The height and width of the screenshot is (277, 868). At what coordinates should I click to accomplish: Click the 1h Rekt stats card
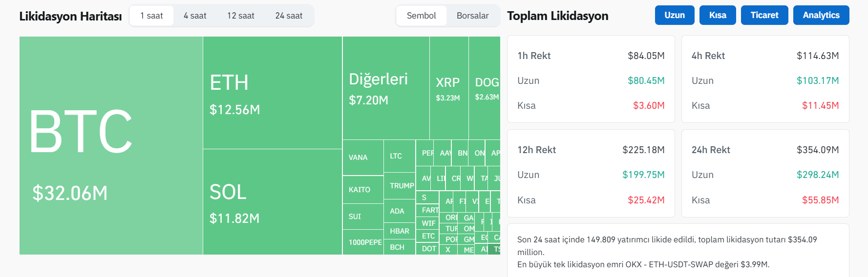pos(591,79)
